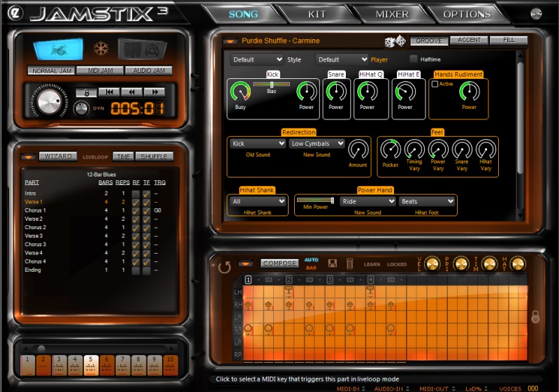Click the blue drum kit icon
559x392 pixels.
(x=59, y=49)
